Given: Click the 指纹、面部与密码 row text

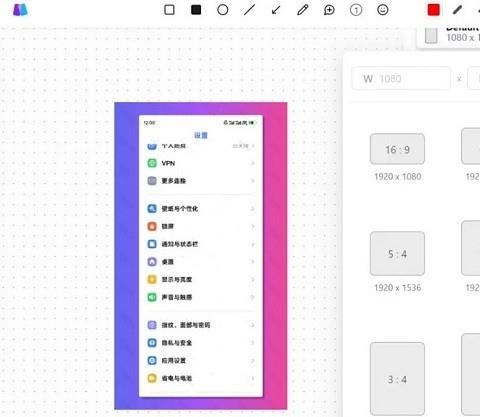Looking at the screenshot, I should [x=186, y=325].
